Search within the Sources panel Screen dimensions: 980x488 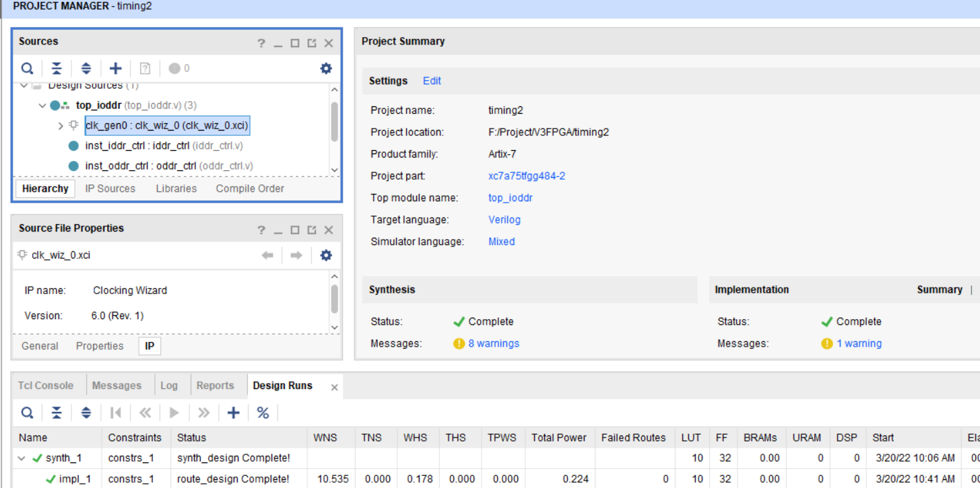(27, 68)
